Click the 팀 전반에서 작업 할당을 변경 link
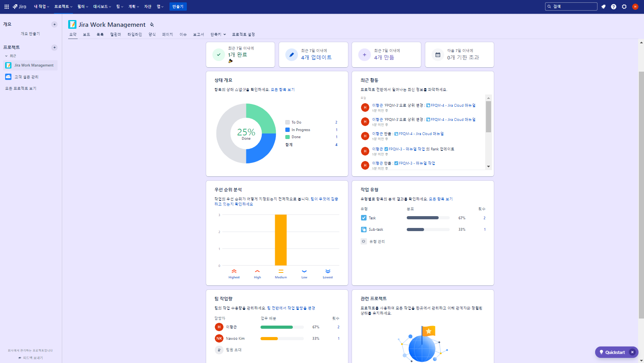The image size is (644, 363). tap(291, 308)
